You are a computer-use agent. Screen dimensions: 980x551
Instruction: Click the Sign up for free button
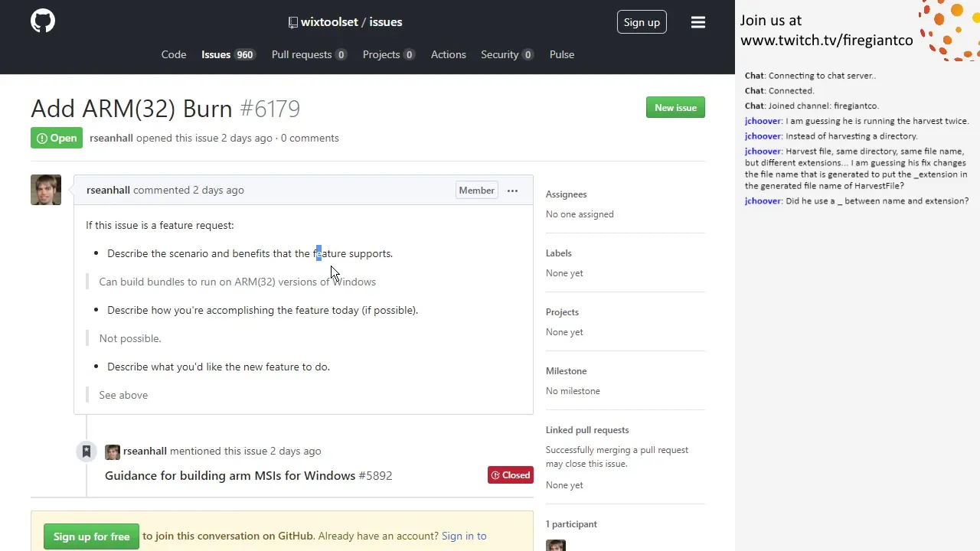click(x=91, y=536)
